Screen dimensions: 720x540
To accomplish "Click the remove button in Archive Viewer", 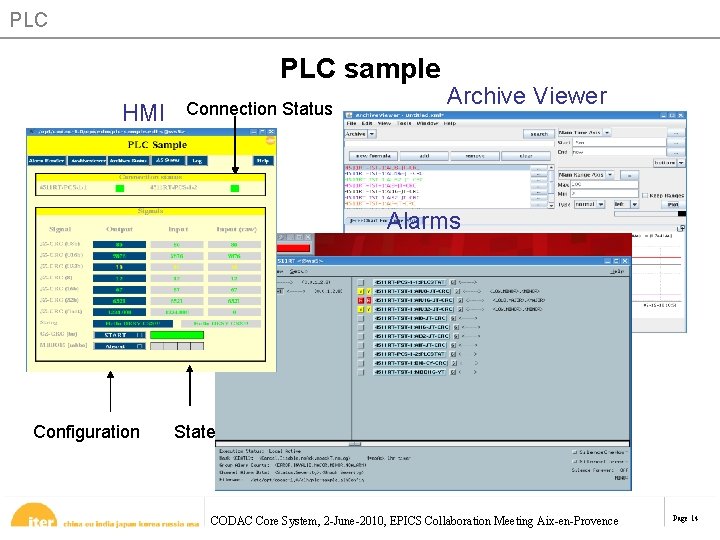I will point(475,156).
